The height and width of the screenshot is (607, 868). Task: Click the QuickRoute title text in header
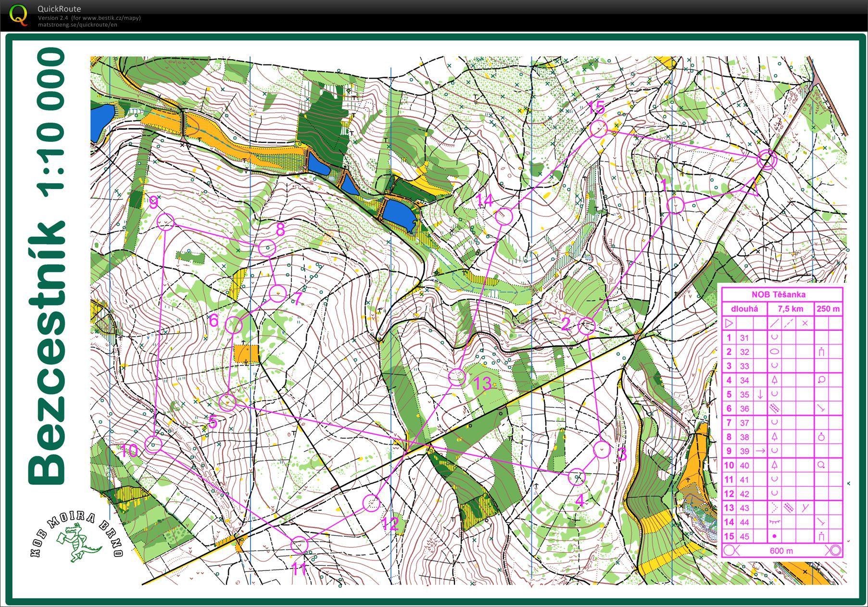coord(59,9)
